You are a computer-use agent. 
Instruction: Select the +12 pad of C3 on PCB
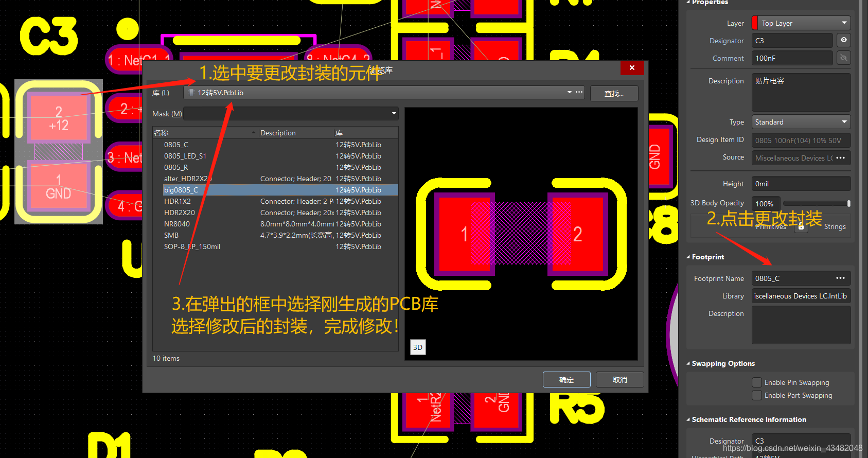coord(59,118)
